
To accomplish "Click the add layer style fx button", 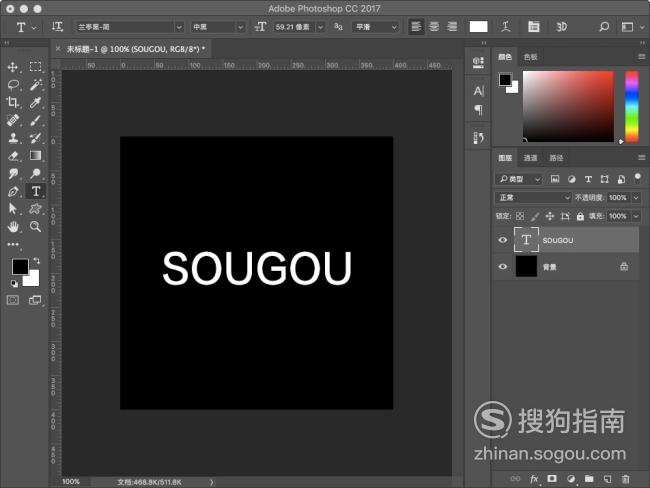I will tap(534, 479).
